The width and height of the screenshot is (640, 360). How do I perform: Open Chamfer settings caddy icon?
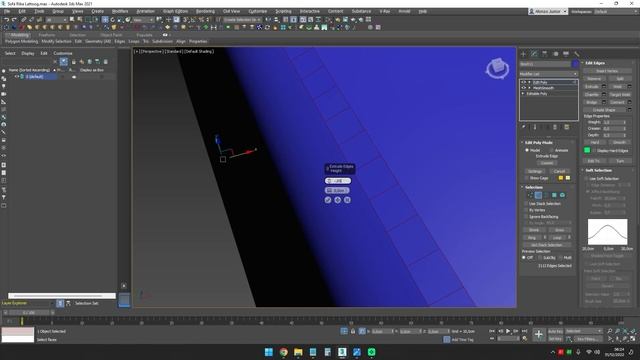(x=604, y=94)
